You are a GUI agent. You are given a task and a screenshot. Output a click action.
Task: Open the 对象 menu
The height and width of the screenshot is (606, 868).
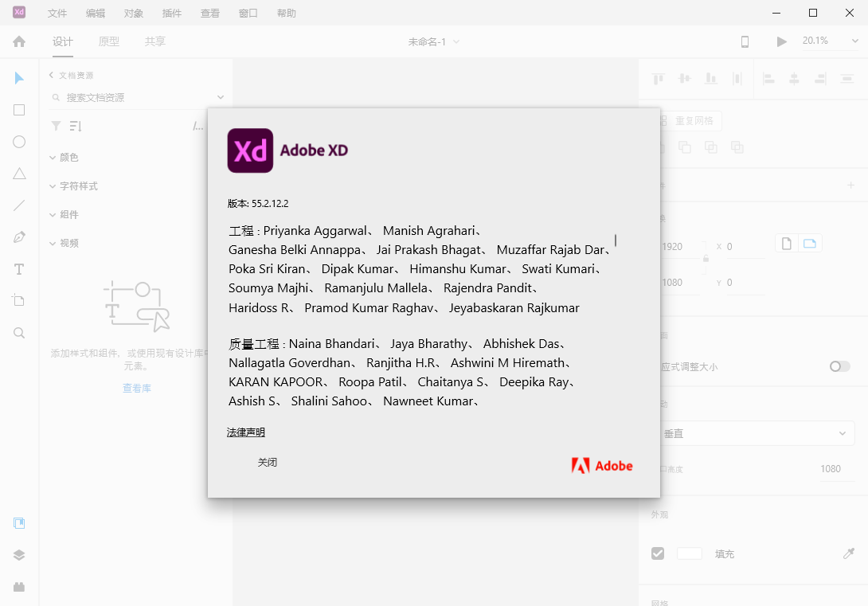(x=134, y=14)
